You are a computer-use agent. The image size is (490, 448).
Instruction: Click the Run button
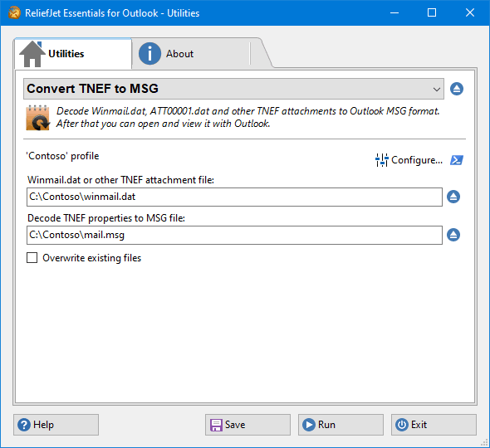point(341,425)
